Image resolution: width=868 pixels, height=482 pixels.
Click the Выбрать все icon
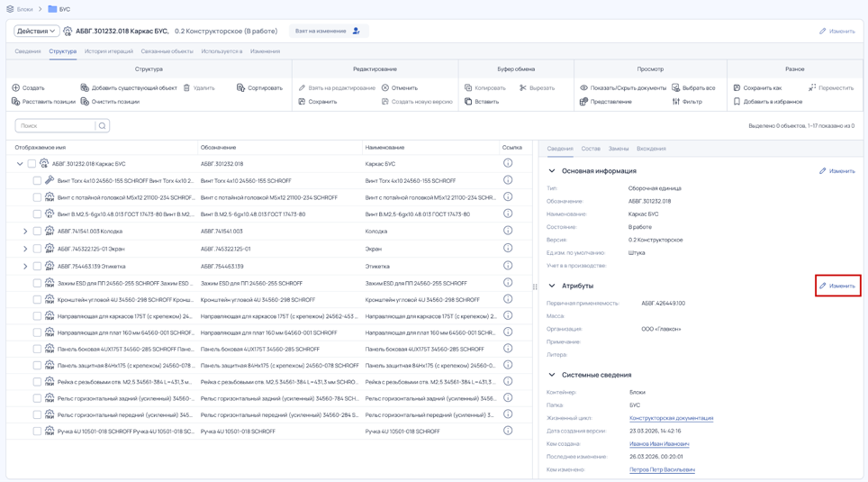[676, 87]
